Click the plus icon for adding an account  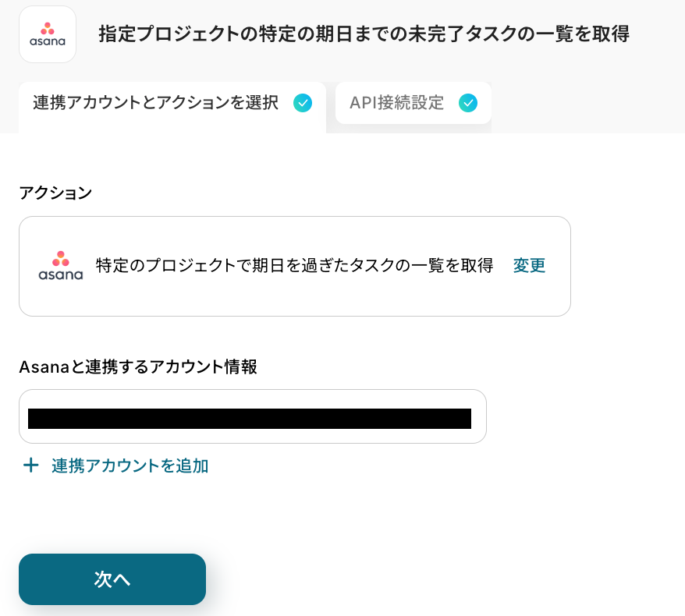pos(30,466)
